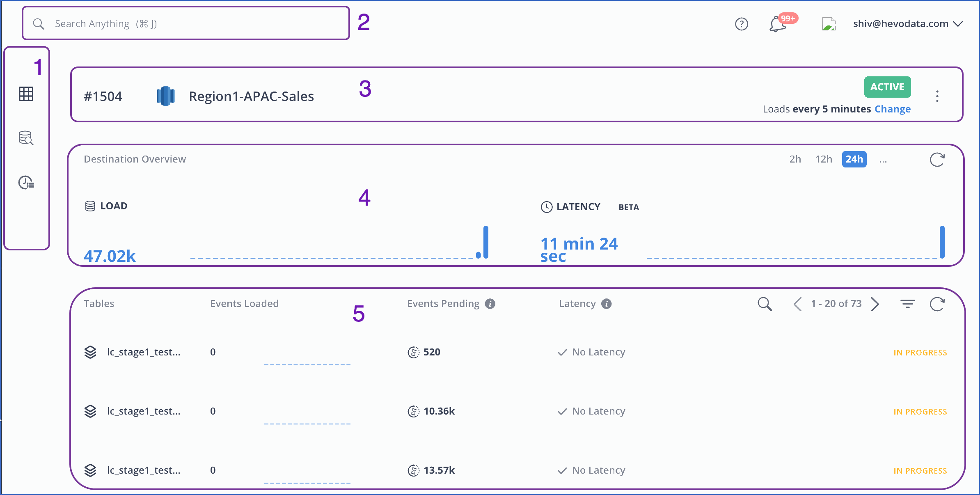Screen dimensions: 980x495
Task: Click the Change load frequency link
Action: click(x=893, y=109)
